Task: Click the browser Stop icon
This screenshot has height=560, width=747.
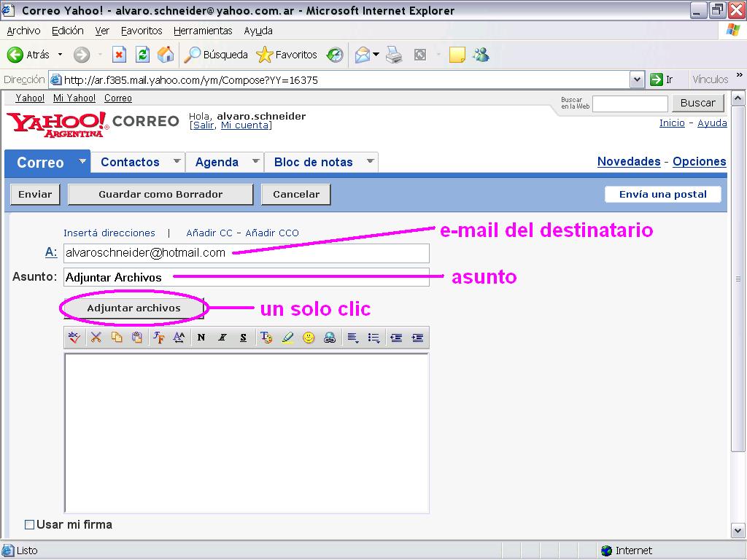Action: click(x=119, y=55)
